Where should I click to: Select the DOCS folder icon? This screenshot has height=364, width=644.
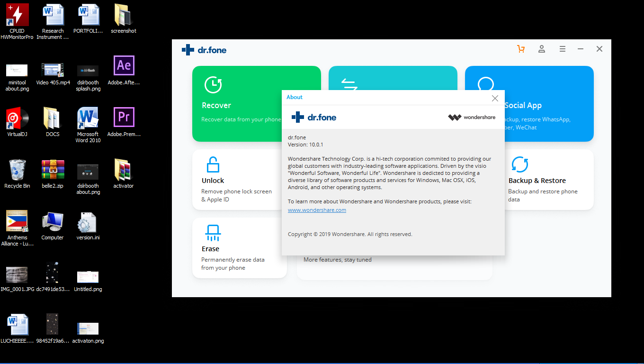pyautogui.click(x=53, y=122)
